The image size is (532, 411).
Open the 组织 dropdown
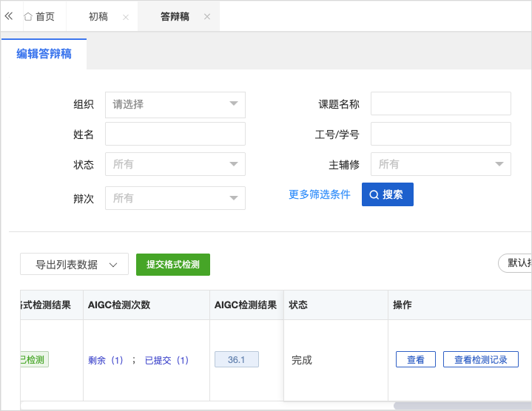point(175,105)
